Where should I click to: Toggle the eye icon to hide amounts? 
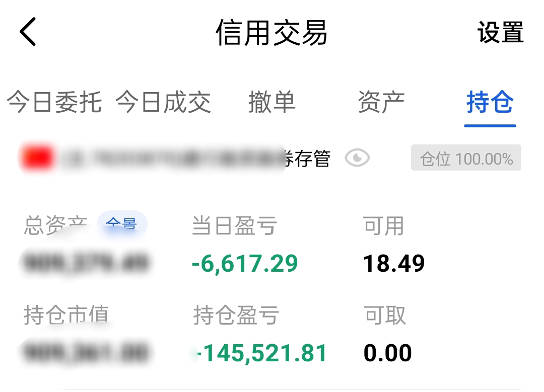357,158
